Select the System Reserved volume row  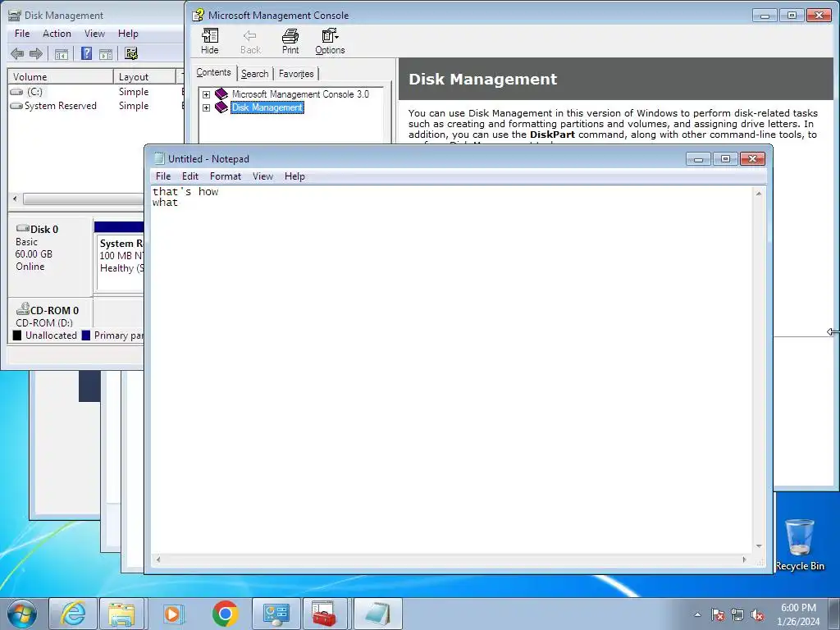[97, 106]
